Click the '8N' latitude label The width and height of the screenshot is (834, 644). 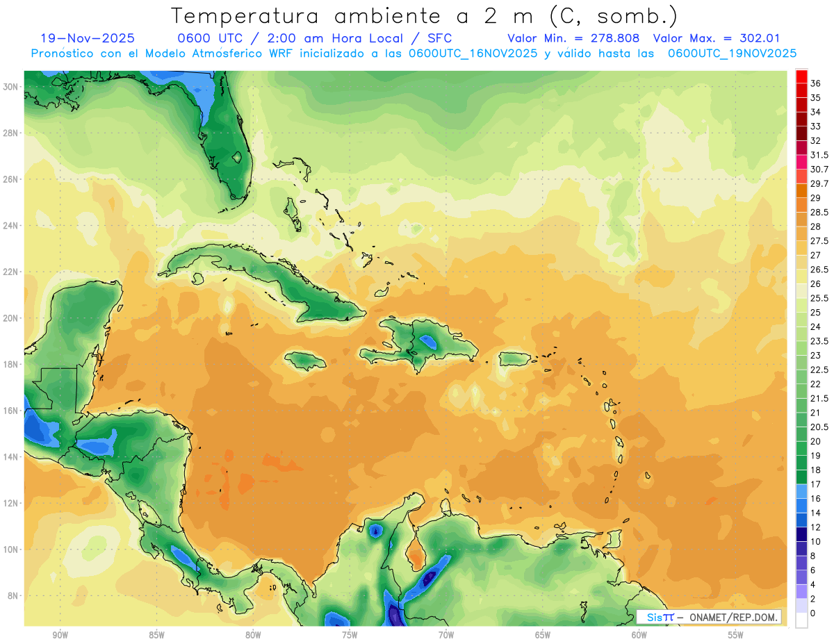point(13,595)
